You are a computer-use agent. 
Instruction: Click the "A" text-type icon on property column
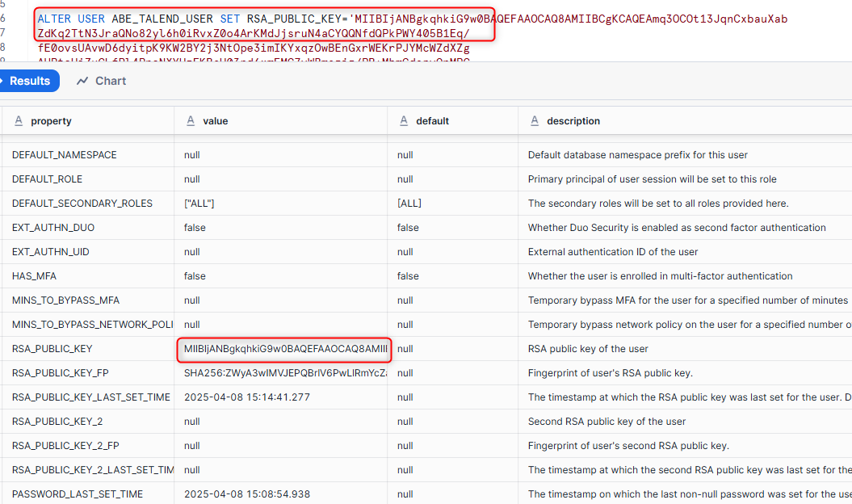[x=18, y=120]
